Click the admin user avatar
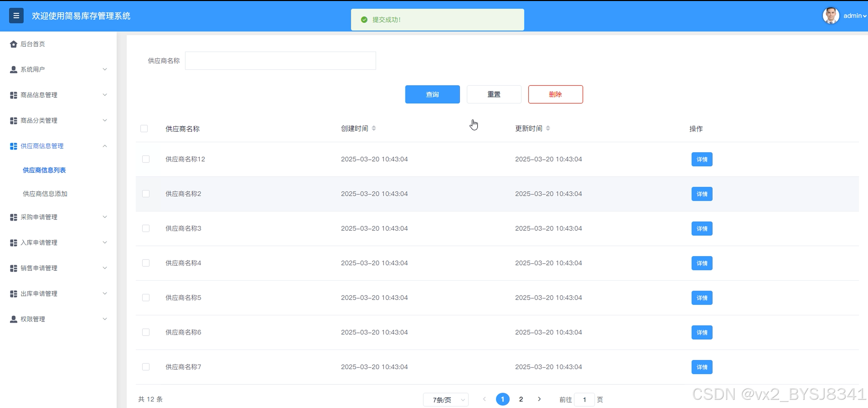Screen dimensions: 868x408 (830, 16)
